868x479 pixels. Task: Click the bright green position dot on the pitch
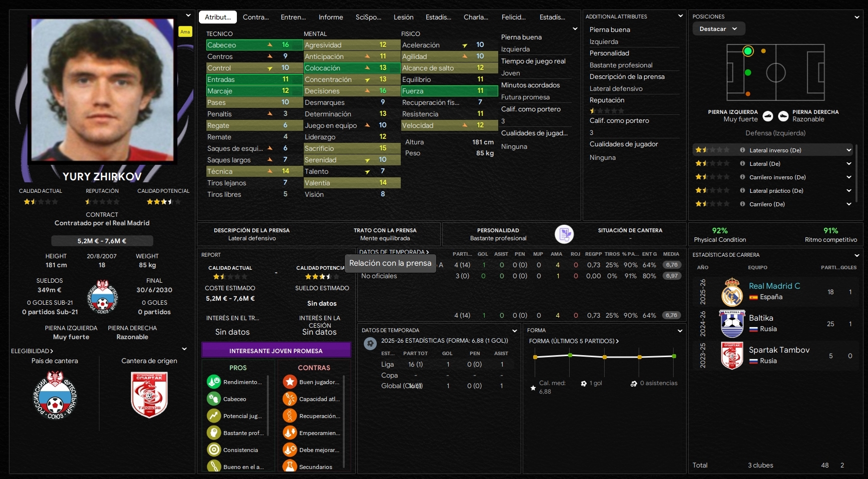[x=748, y=51]
